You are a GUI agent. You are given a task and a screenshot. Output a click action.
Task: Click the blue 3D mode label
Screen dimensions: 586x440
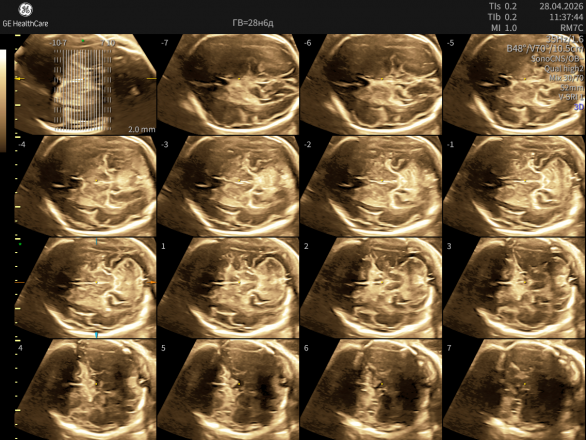[579, 107]
